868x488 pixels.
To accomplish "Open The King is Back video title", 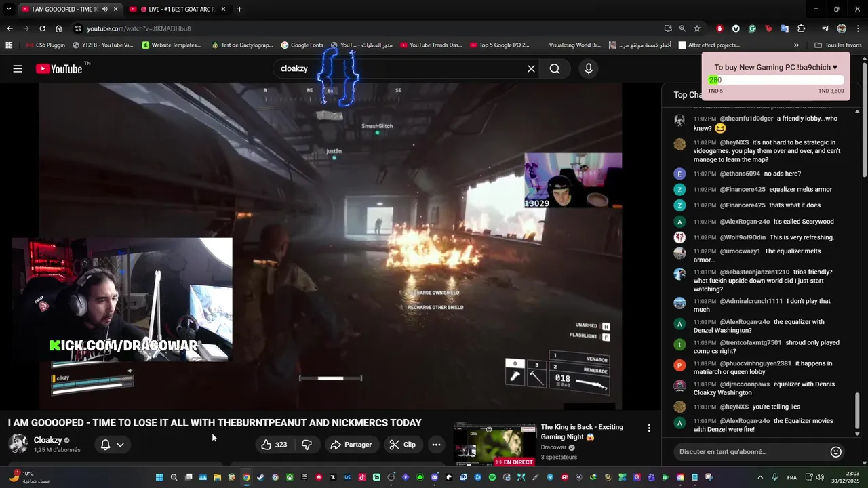I will [582, 432].
